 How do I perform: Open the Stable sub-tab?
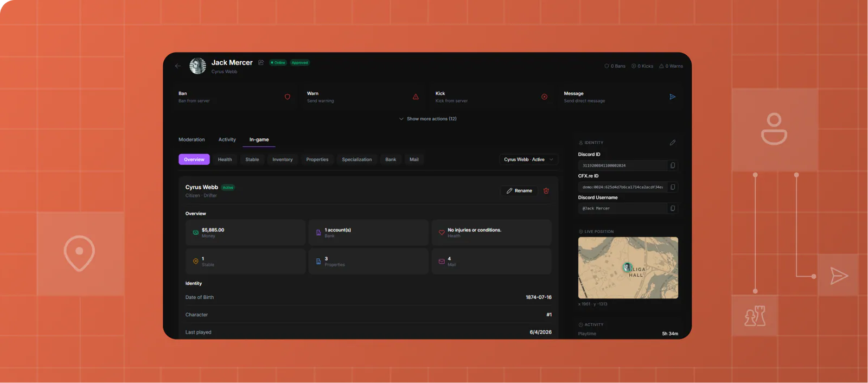point(252,159)
